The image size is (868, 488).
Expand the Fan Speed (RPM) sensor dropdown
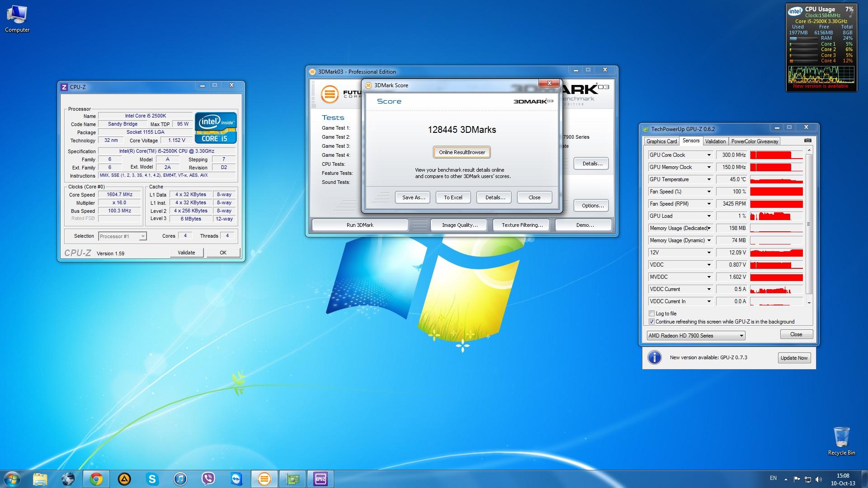(709, 204)
